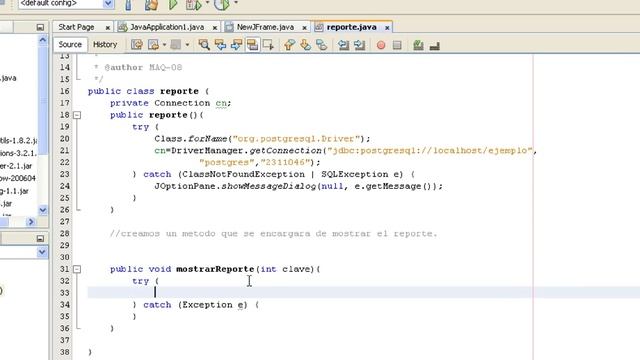Click the Back navigation icon in editor toolbar
The image size is (640, 360).
(153, 45)
